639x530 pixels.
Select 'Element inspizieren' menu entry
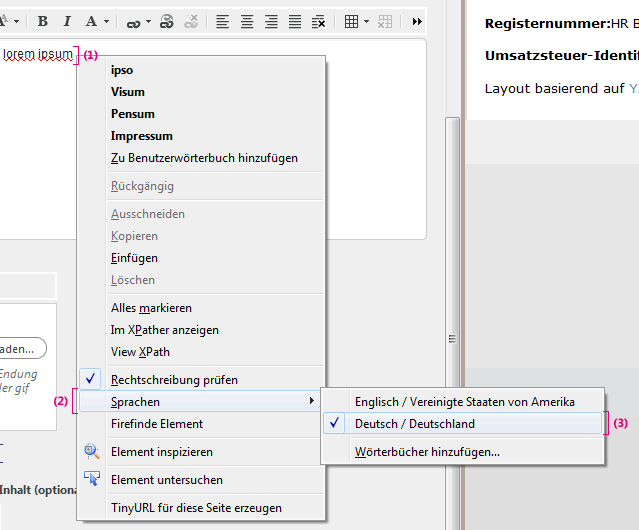[x=200, y=452]
